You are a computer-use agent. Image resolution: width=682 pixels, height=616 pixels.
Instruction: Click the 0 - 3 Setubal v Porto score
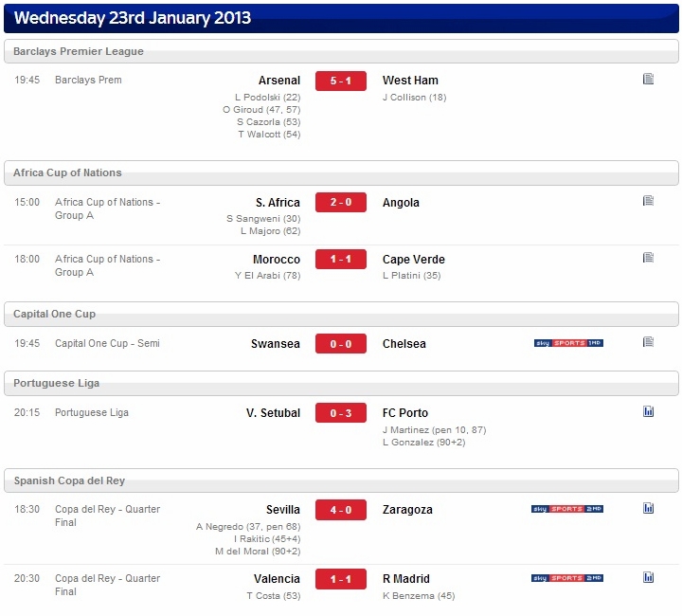[341, 413]
